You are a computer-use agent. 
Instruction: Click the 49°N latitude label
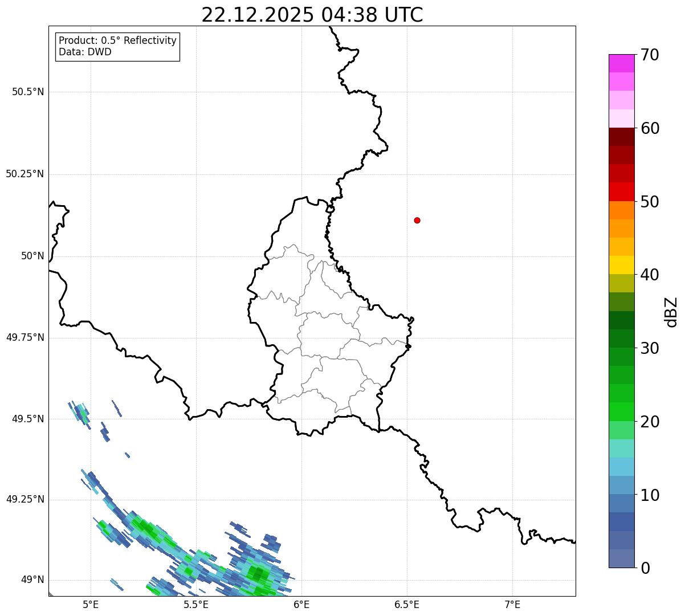32,580
